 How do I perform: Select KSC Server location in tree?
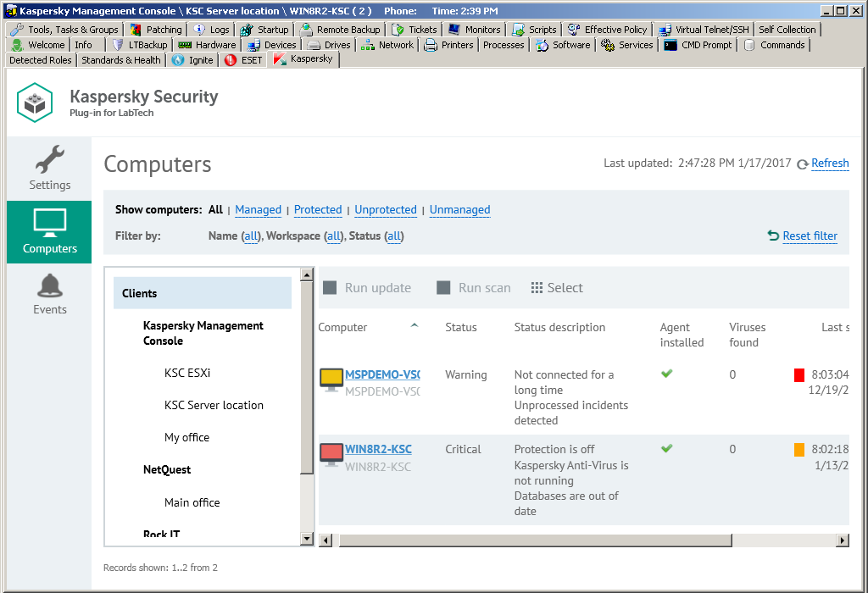[x=214, y=405]
